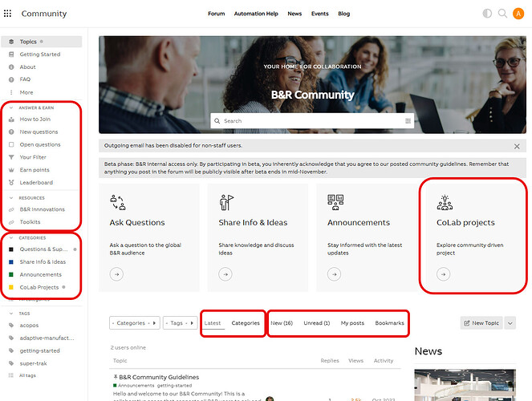Image resolution: width=532 pixels, height=401 pixels.
Task: Open the Leaderboard sidebar link
Action: pos(36,183)
